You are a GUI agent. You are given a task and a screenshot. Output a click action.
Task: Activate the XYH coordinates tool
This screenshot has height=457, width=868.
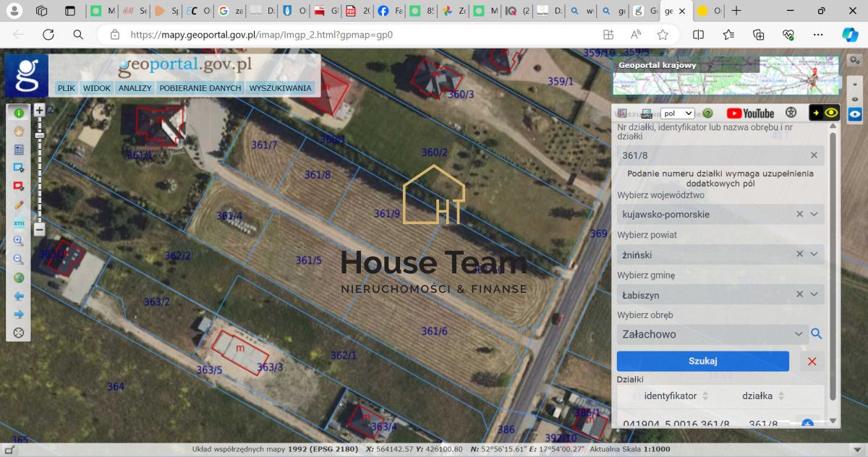click(x=19, y=223)
